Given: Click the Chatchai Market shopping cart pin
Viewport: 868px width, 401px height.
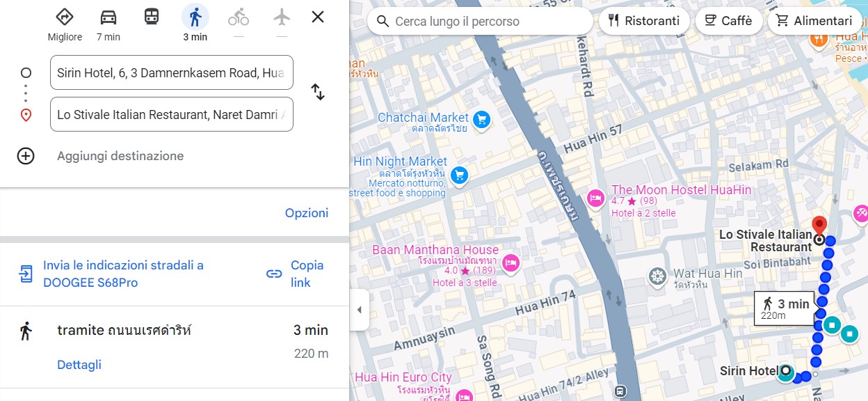Looking at the screenshot, I should click(x=481, y=121).
